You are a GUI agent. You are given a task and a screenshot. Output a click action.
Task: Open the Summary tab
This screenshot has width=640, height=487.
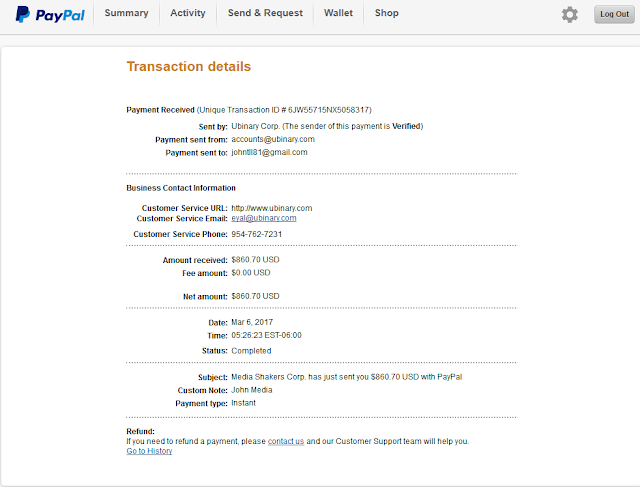click(127, 13)
